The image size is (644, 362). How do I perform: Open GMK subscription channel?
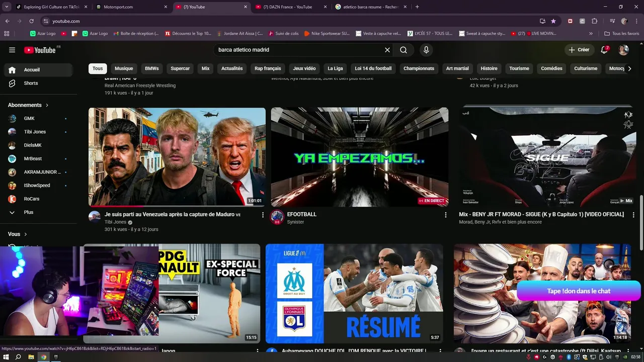[39, 118]
